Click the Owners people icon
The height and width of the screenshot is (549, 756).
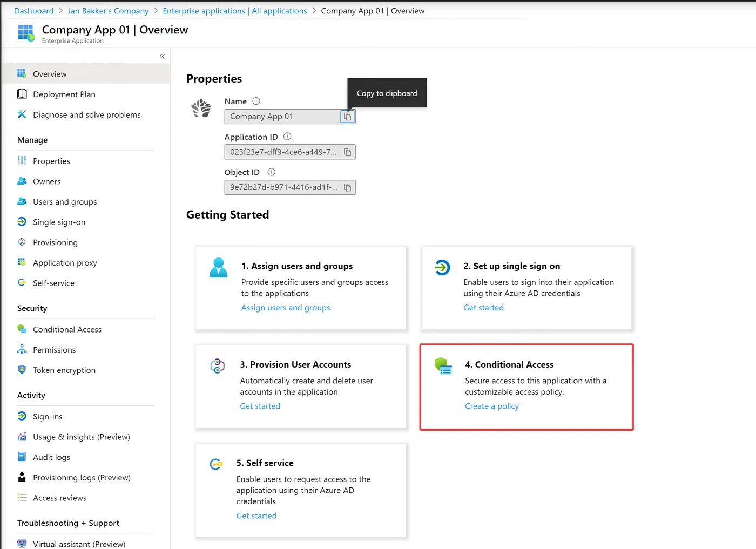(x=22, y=181)
